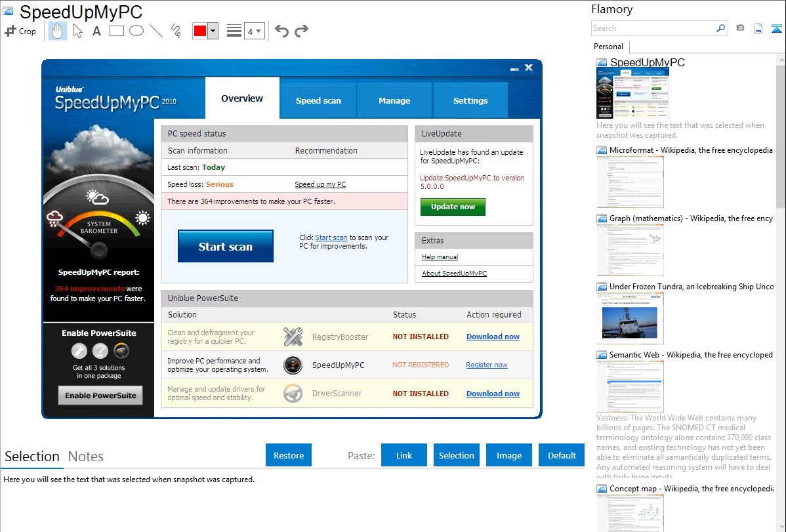Redo the last annotation
Viewport: 786px width, 532px height.
[x=301, y=31]
